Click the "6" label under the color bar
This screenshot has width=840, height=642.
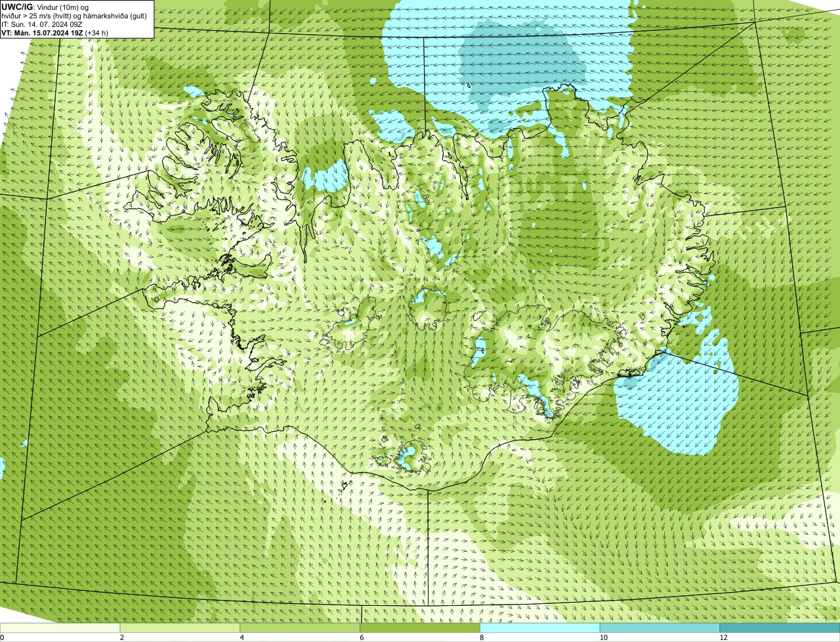click(x=362, y=637)
